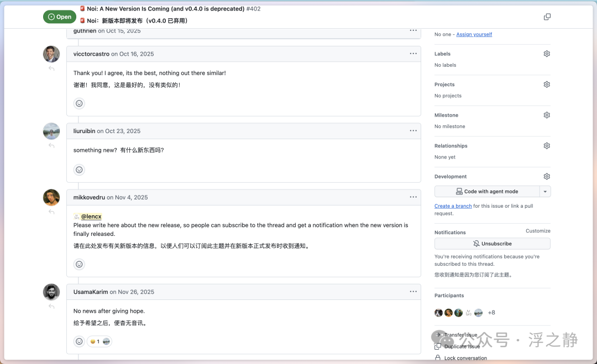This screenshot has width=597, height=364.
Task: Open Relationships settings gear
Action: click(x=547, y=146)
